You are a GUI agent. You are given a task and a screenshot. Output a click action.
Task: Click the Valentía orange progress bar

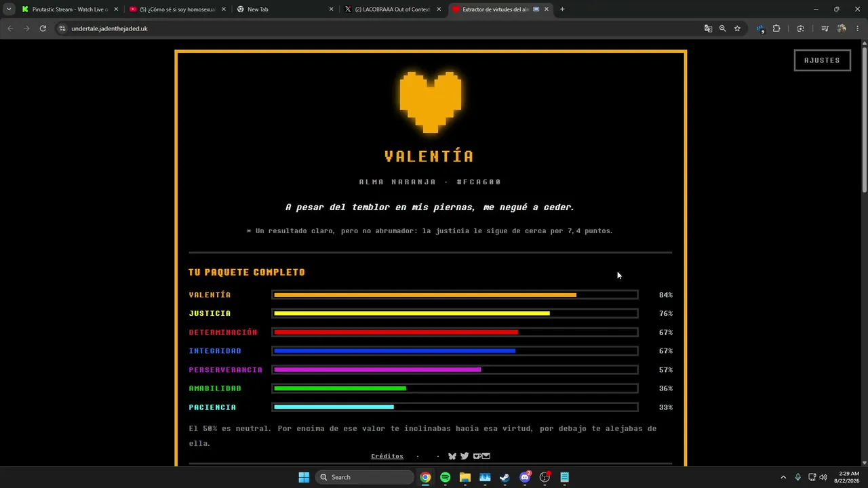click(455, 295)
